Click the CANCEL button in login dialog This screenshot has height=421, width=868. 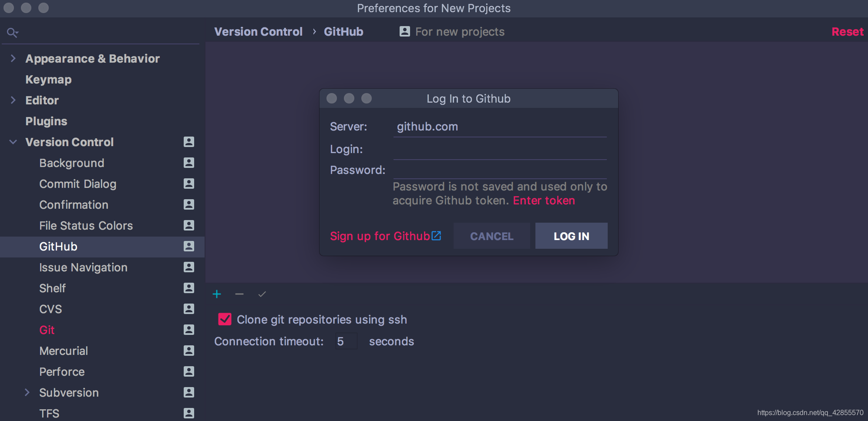(x=491, y=236)
